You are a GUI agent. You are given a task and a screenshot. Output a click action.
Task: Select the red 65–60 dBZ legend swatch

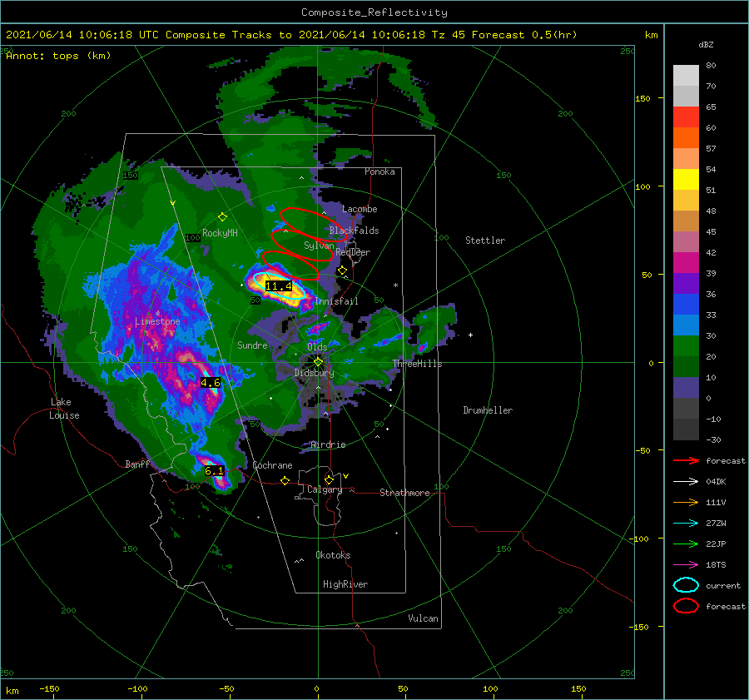click(x=686, y=117)
